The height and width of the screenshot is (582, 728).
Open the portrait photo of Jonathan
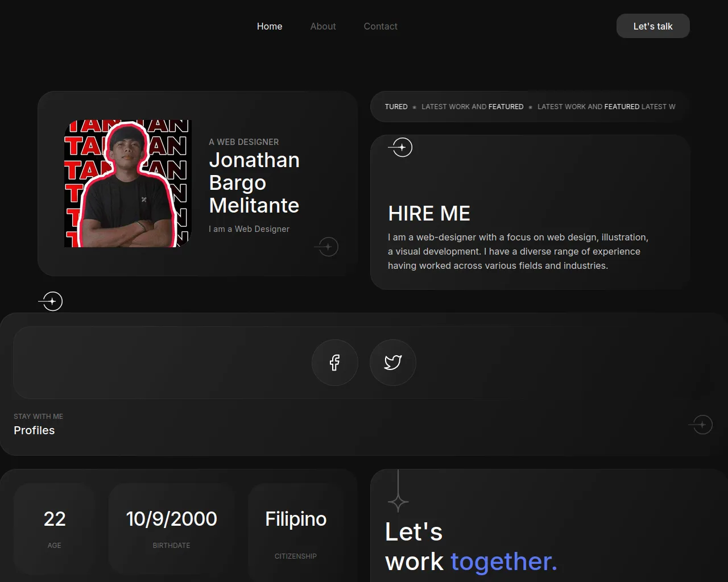(x=127, y=183)
